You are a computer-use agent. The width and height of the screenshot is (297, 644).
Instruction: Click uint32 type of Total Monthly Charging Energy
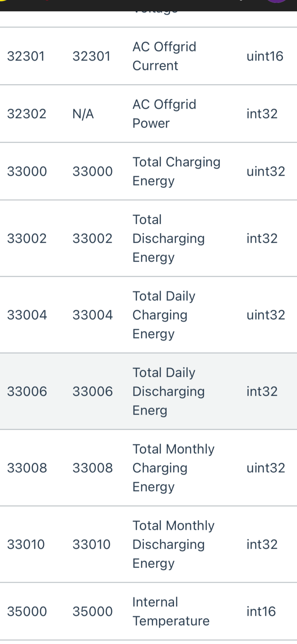point(266,468)
